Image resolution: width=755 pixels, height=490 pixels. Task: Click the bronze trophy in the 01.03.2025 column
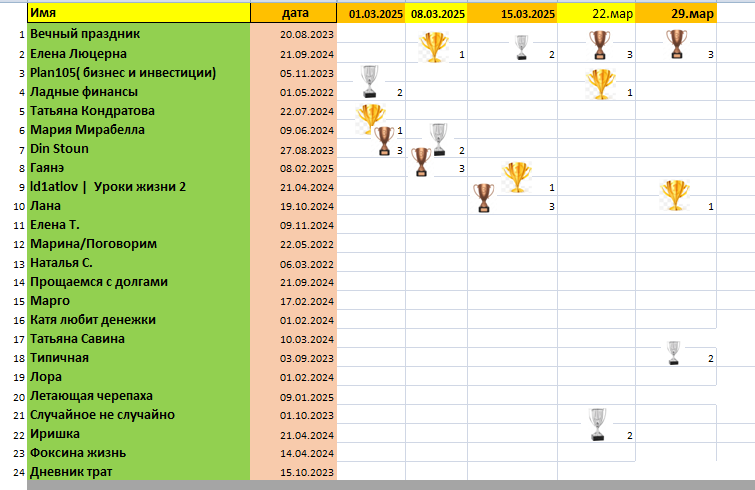[x=384, y=141]
